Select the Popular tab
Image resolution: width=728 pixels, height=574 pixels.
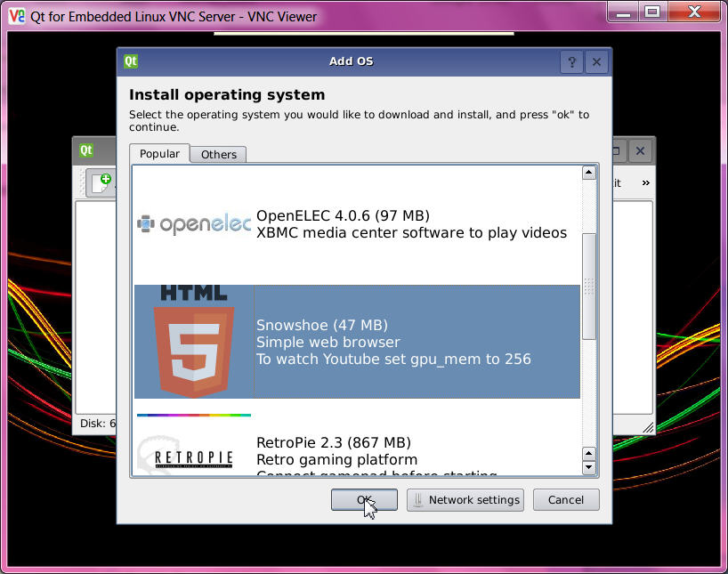[x=159, y=154]
